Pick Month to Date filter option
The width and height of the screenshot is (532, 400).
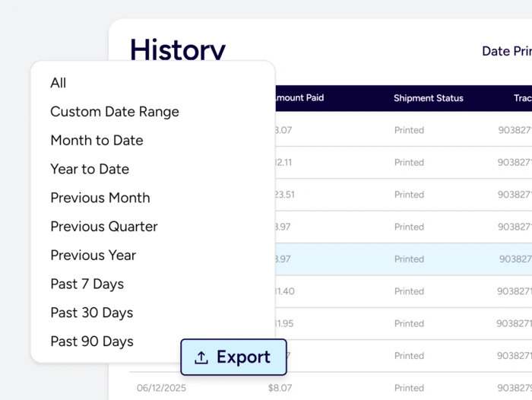tap(97, 141)
